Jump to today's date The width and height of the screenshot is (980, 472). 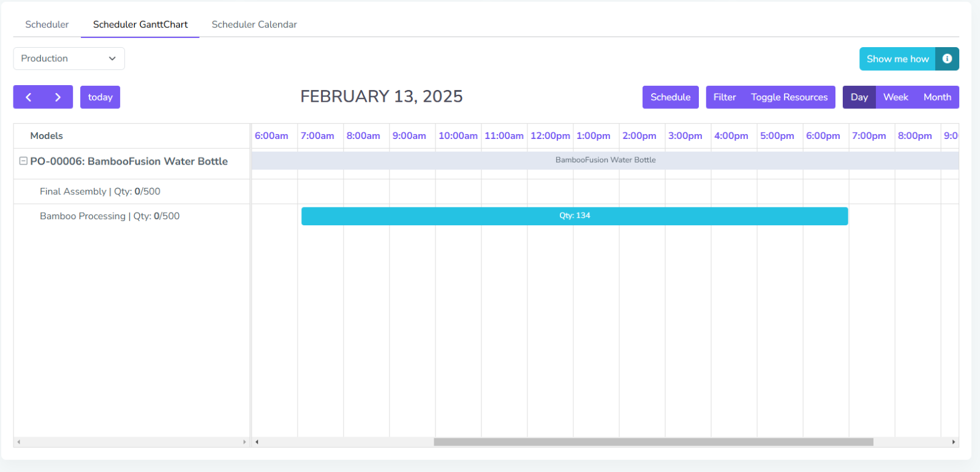tap(100, 97)
